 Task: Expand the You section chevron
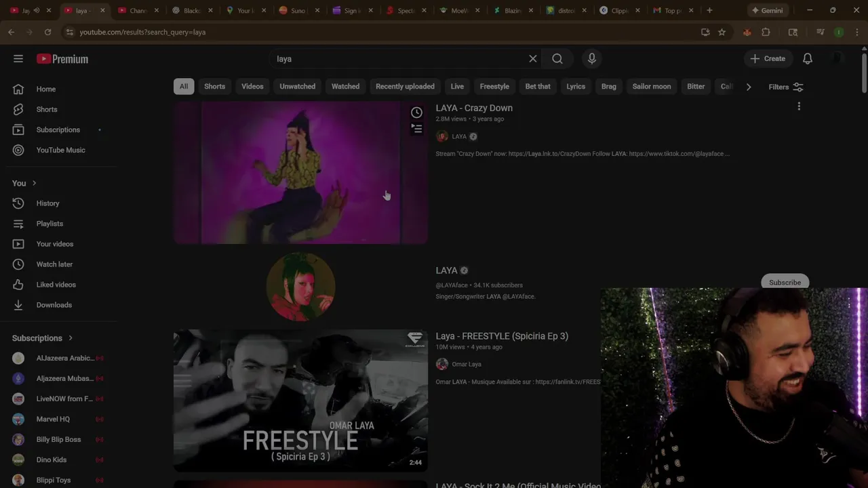point(35,183)
